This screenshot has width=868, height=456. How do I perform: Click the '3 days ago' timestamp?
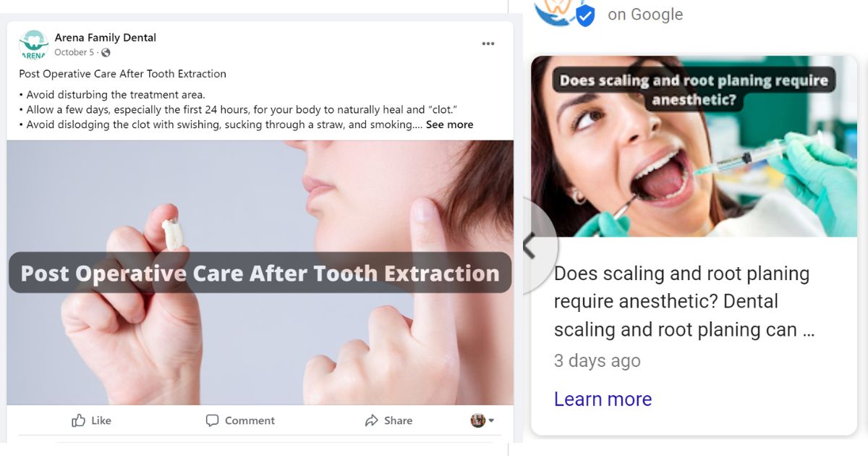click(597, 360)
